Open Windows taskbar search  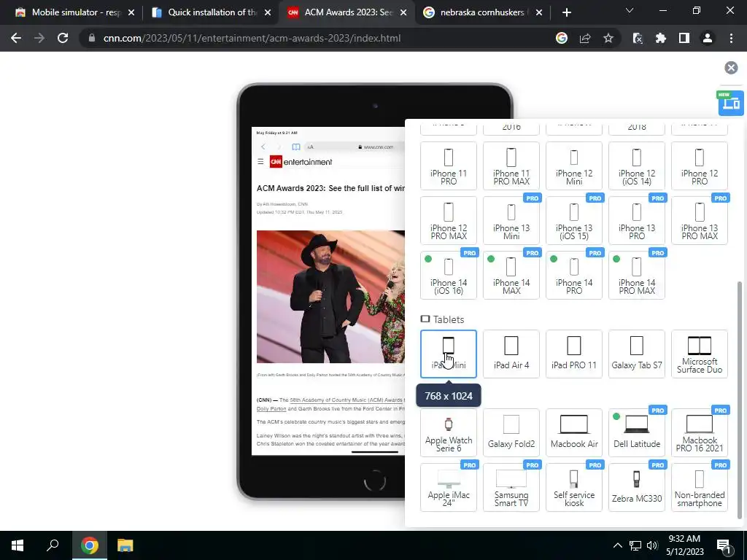pyautogui.click(x=53, y=545)
